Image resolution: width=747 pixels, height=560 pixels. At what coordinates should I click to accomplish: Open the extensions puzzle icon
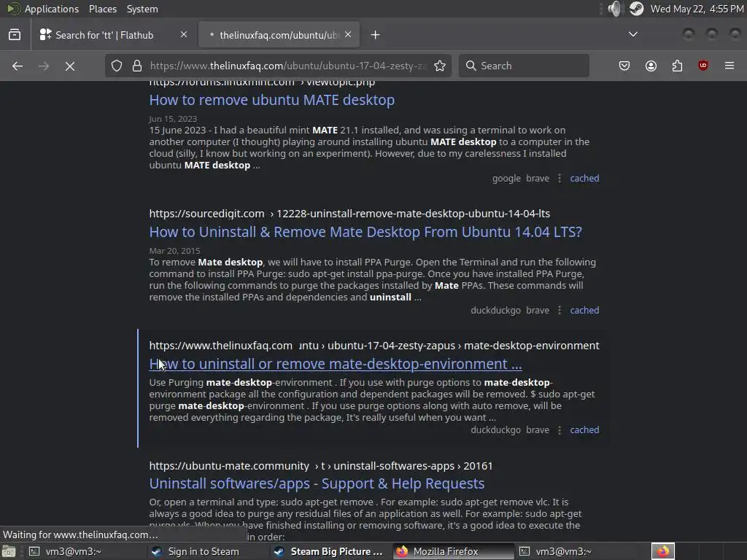click(677, 66)
